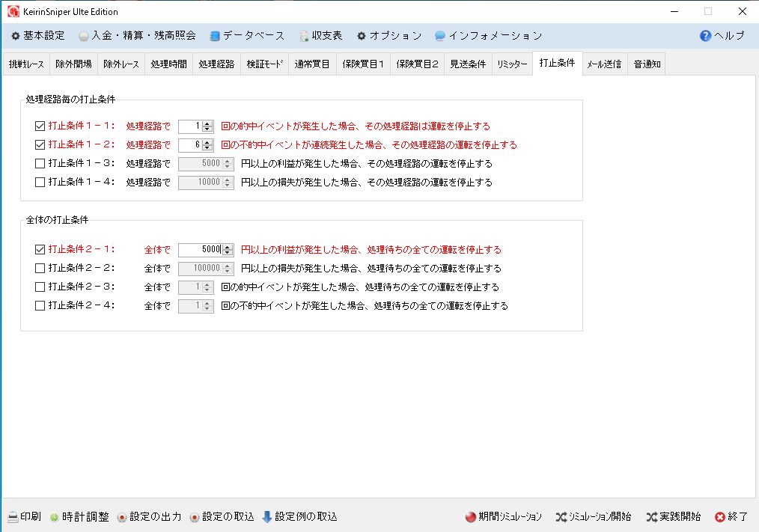Click the 終了 red X icon
Viewport: 759px width, 532px height.
pyautogui.click(x=720, y=517)
